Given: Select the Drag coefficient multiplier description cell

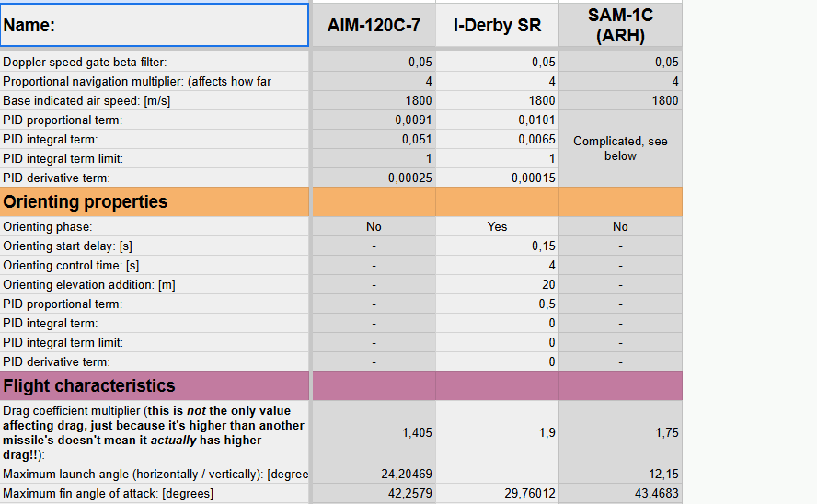Looking at the screenshot, I should tap(155, 432).
